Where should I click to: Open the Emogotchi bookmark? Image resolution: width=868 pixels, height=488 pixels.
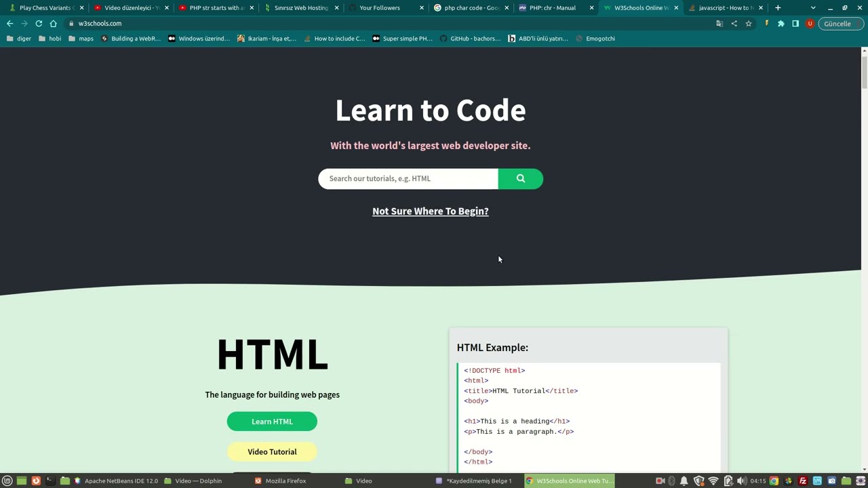tap(595, 39)
